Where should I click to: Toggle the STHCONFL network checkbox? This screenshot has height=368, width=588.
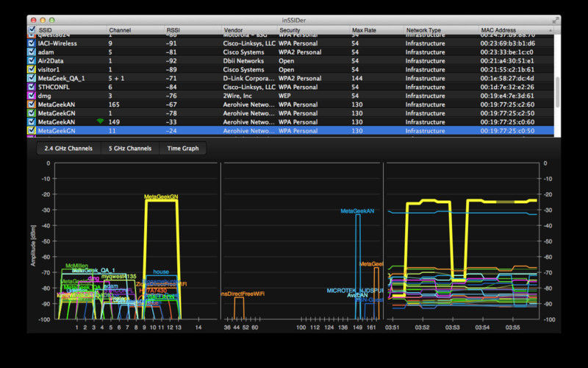(32, 87)
